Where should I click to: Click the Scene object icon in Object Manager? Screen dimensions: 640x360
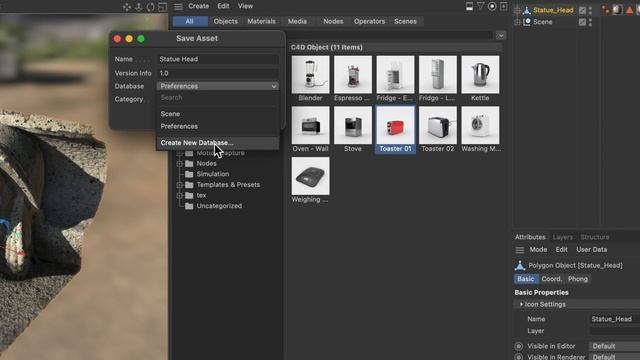527,22
